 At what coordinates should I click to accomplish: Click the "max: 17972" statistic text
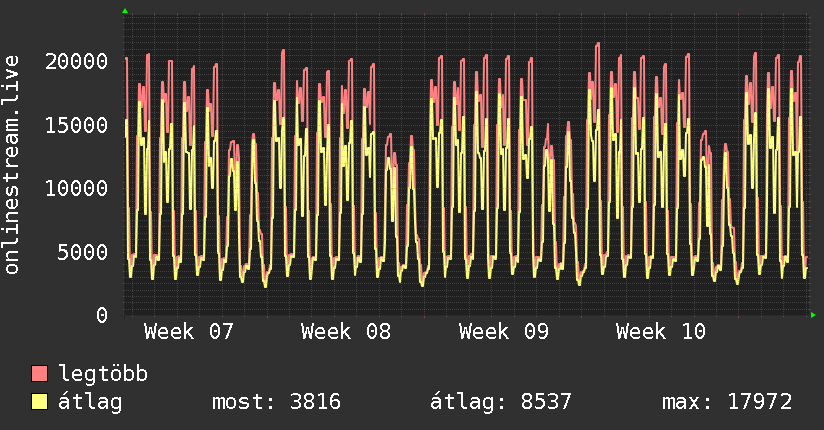[x=727, y=402]
